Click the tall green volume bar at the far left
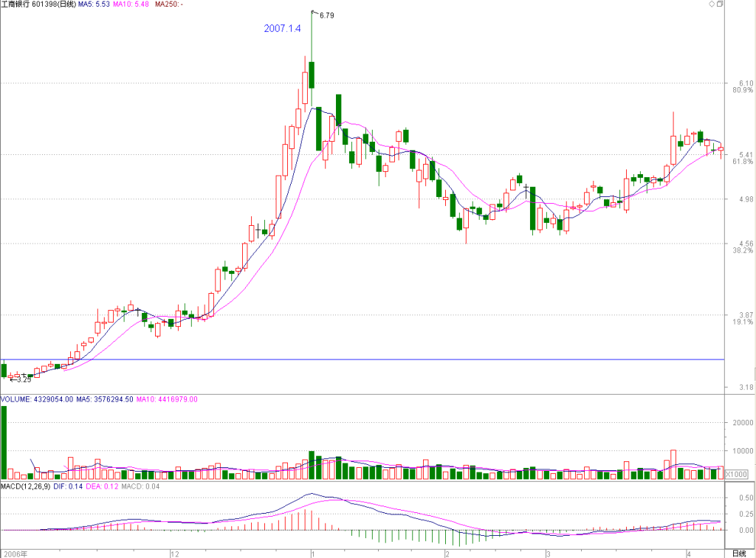Viewport: 756px width, 558px height. tap(4, 442)
